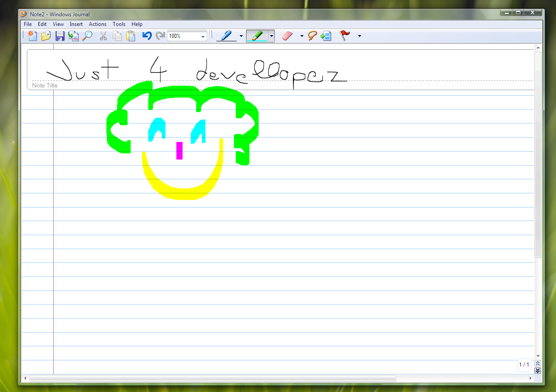The height and width of the screenshot is (392, 556).
Task: Open the Actions menu
Action: (x=97, y=24)
